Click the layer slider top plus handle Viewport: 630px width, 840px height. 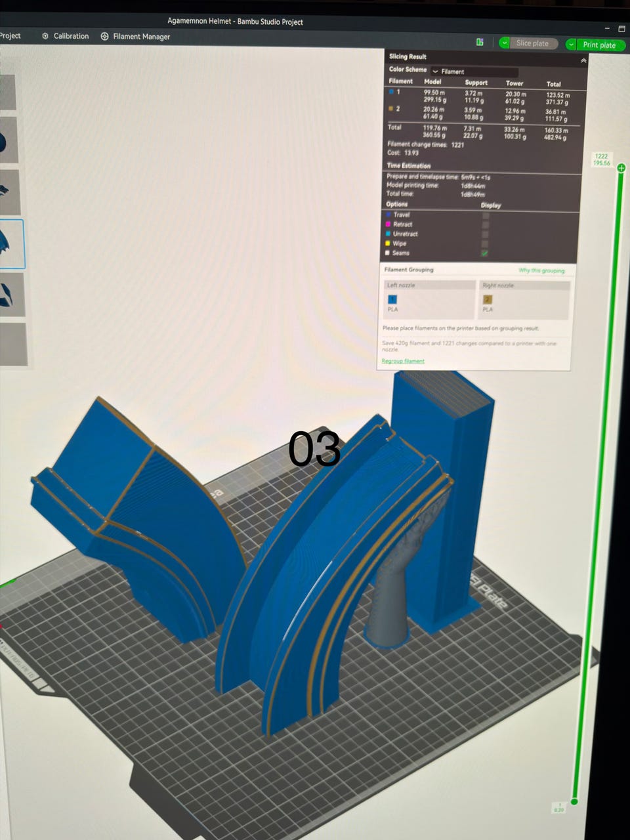621,168
